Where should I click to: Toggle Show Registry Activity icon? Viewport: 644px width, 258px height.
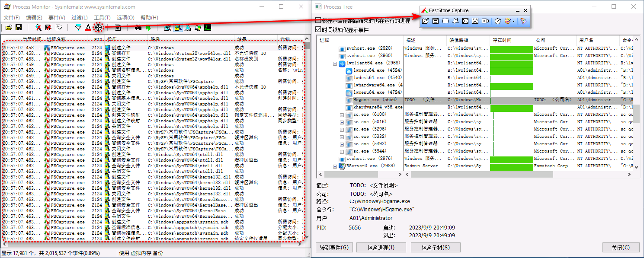click(x=167, y=28)
